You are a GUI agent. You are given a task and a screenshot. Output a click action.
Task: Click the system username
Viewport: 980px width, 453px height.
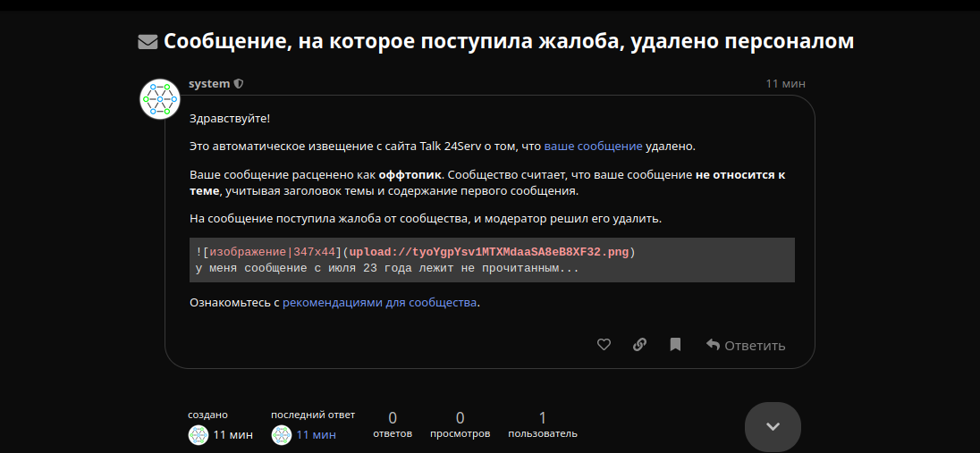coord(209,84)
